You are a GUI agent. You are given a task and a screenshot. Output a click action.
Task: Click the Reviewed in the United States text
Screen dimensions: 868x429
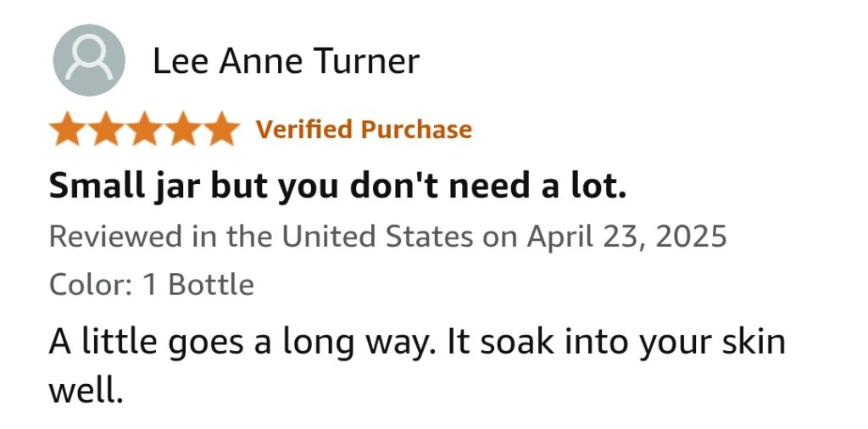coord(261,237)
